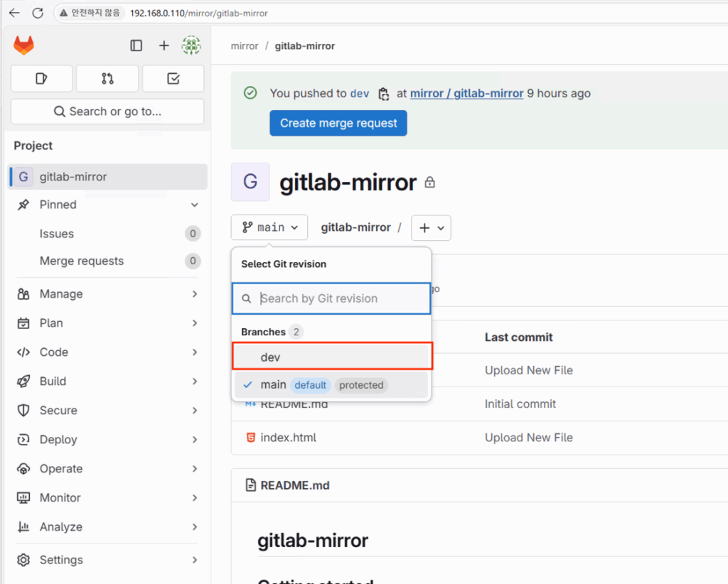Open index.html file
This screenshot has width=728, height=584.
point(289,438)
